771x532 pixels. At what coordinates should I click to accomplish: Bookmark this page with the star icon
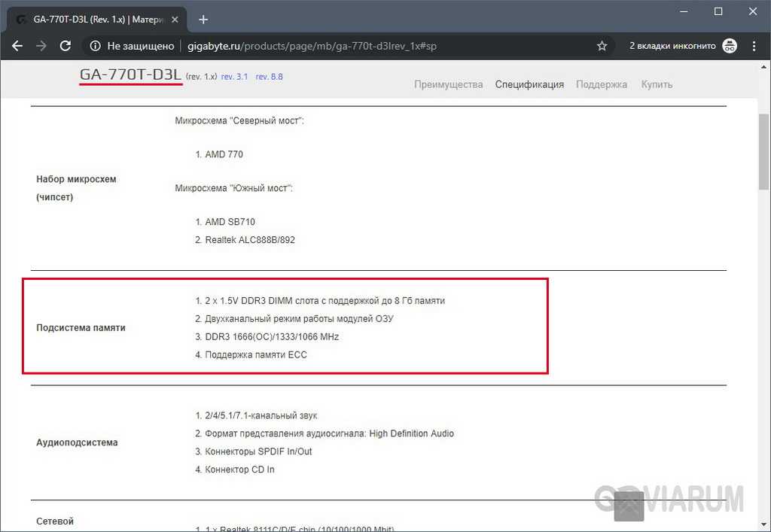coord(602,46)
